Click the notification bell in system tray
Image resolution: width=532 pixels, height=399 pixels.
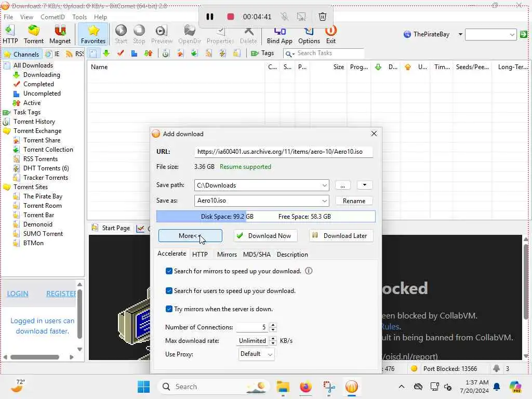coord(497,387)
